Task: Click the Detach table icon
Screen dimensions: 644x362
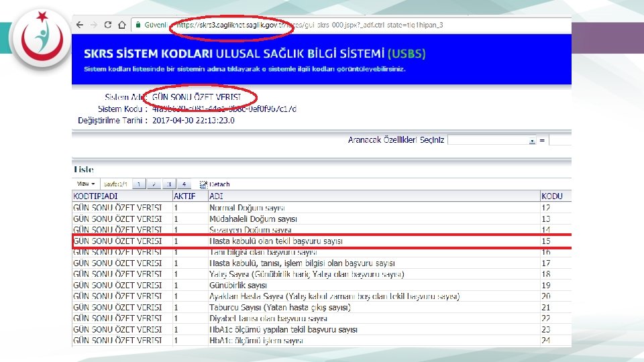Action: pos(203,184)
